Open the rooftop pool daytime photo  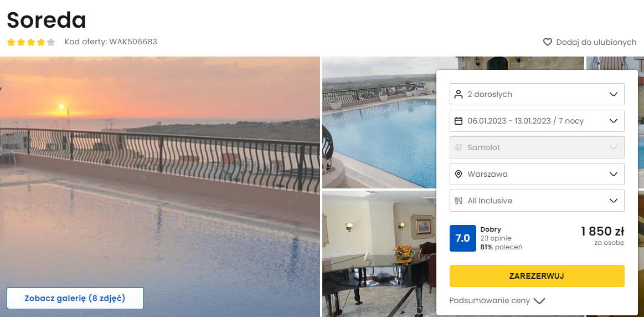tap(379, 122)
